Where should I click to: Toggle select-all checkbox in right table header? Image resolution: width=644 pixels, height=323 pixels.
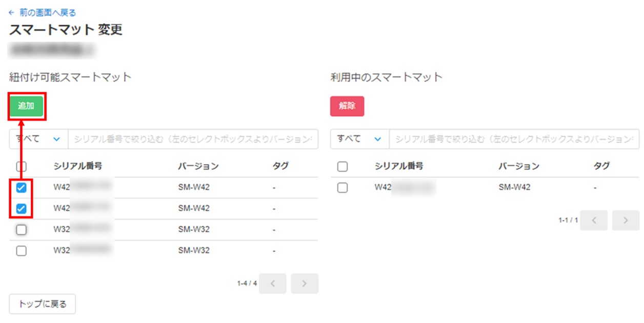(343, 166)
